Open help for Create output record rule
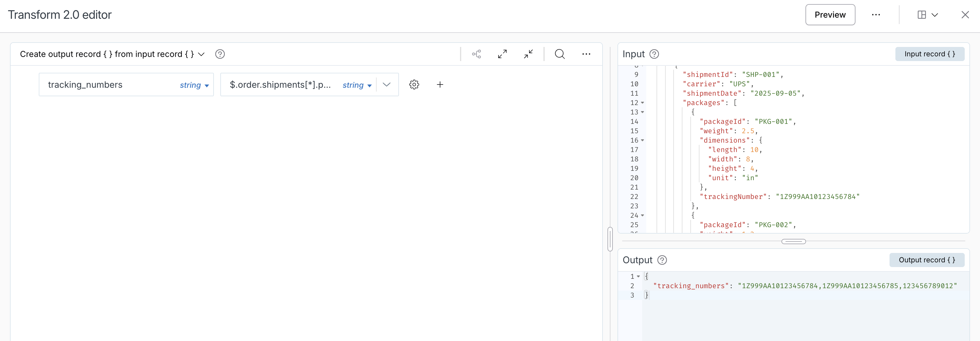This screenshot has width=980, height=341. 220,54
